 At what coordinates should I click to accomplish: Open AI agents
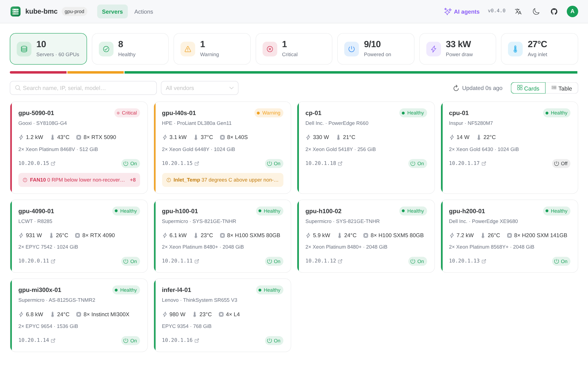click(462, 11)
